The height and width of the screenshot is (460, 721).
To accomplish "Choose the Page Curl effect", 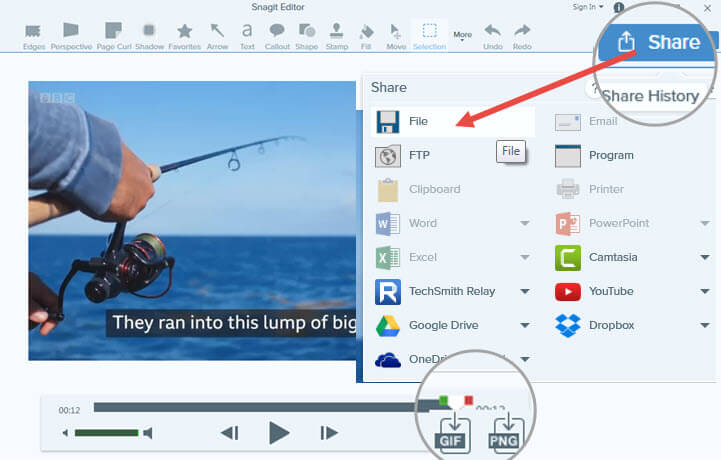I will 114,37.
